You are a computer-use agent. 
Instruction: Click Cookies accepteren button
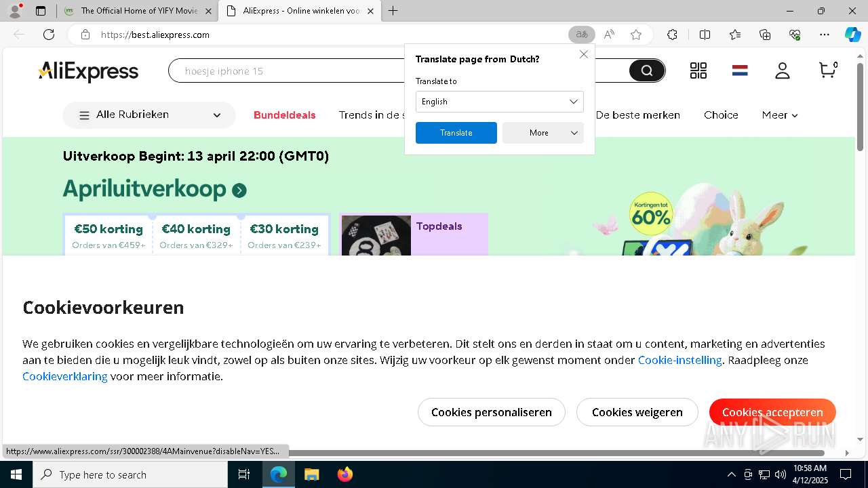(772, 412)
